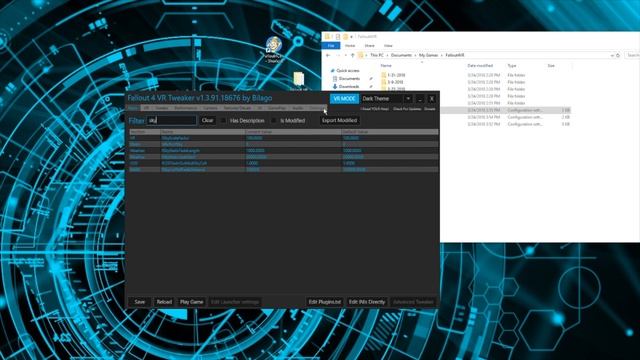
Task: Click the Explorer address bar refresh icon
Action: [x=618, y=55]
